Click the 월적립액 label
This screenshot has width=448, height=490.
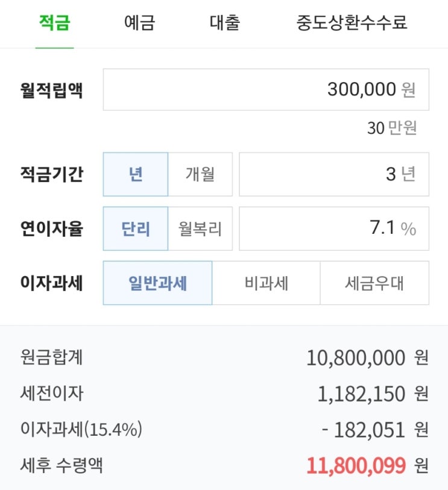52,90
